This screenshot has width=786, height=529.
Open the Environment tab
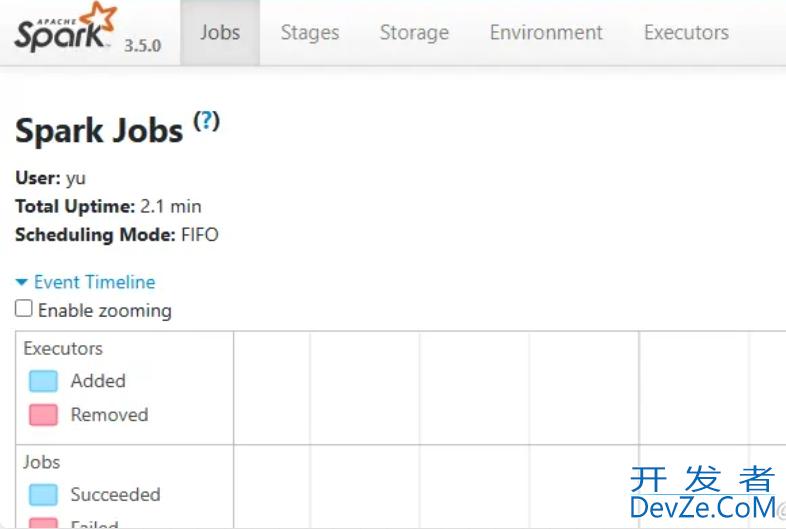point(546,33)
